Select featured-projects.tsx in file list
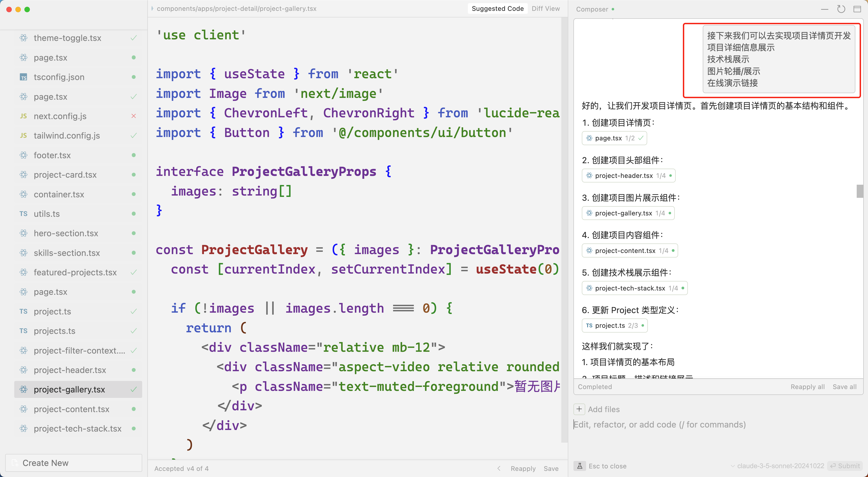The height and width of the screenshot is (477, 868). 78,272
